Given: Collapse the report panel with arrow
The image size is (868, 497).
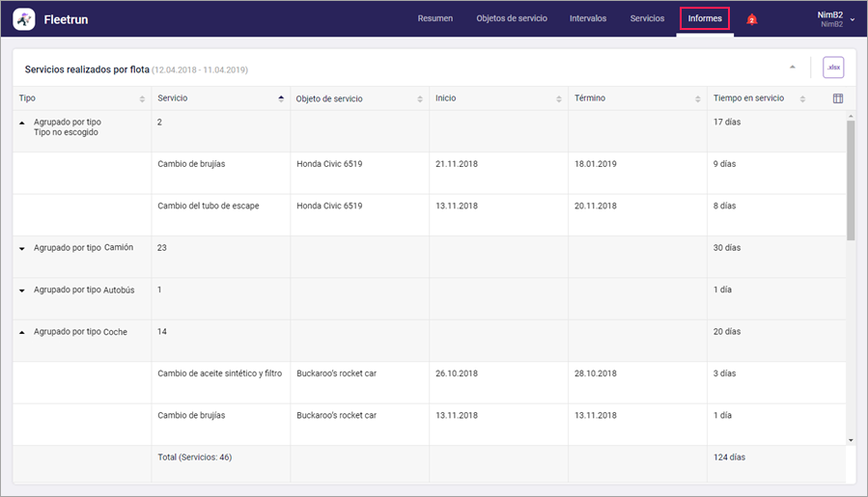Looking at the screenshot, I should 793,68.
